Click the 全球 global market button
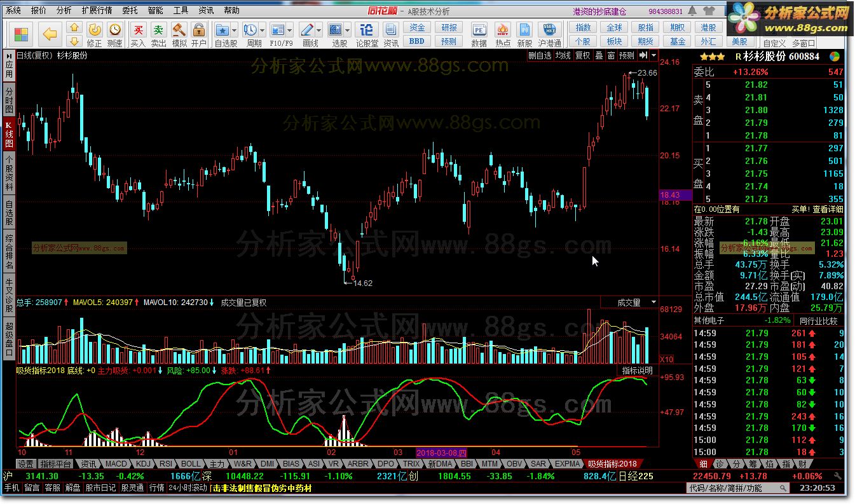 [x=615, y=28]
